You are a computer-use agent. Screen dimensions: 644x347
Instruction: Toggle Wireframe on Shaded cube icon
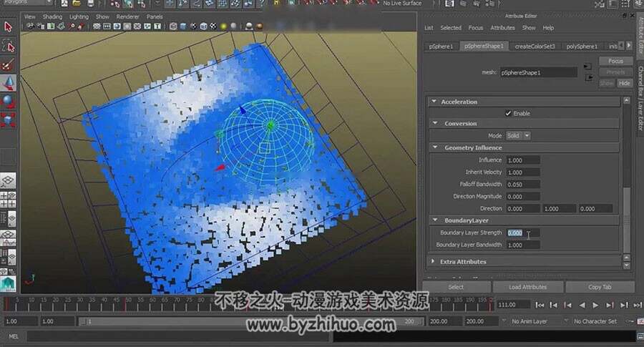(203, 26)
